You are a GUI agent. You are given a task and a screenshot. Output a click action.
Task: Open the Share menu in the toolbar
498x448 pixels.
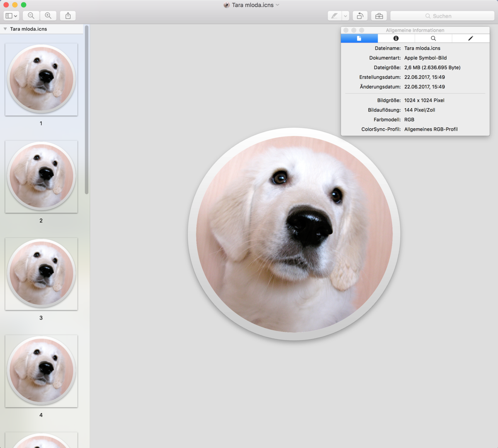coord(68,16)
